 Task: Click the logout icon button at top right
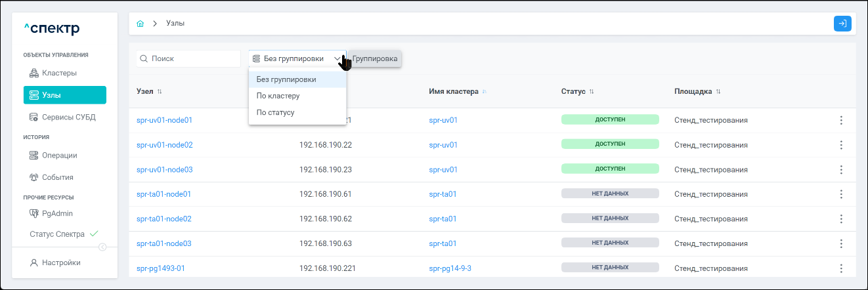coord(842,24)
